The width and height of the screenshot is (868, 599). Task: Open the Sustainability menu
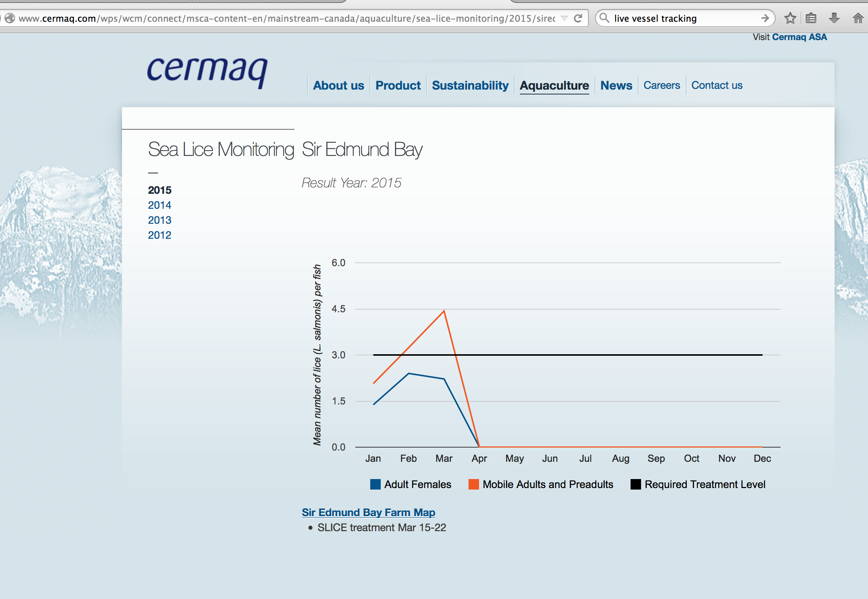point(470,85)
